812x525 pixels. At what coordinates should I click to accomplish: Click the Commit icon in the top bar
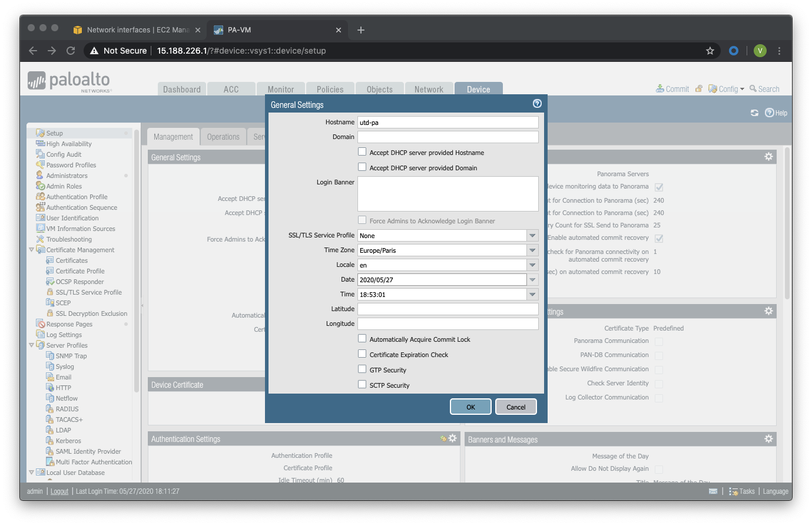[660, 89]
